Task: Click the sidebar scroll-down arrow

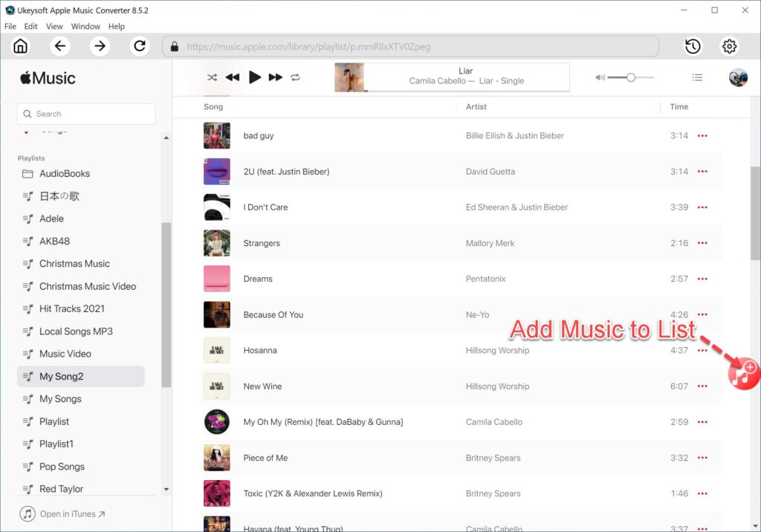Action: [x=166, y=490]
